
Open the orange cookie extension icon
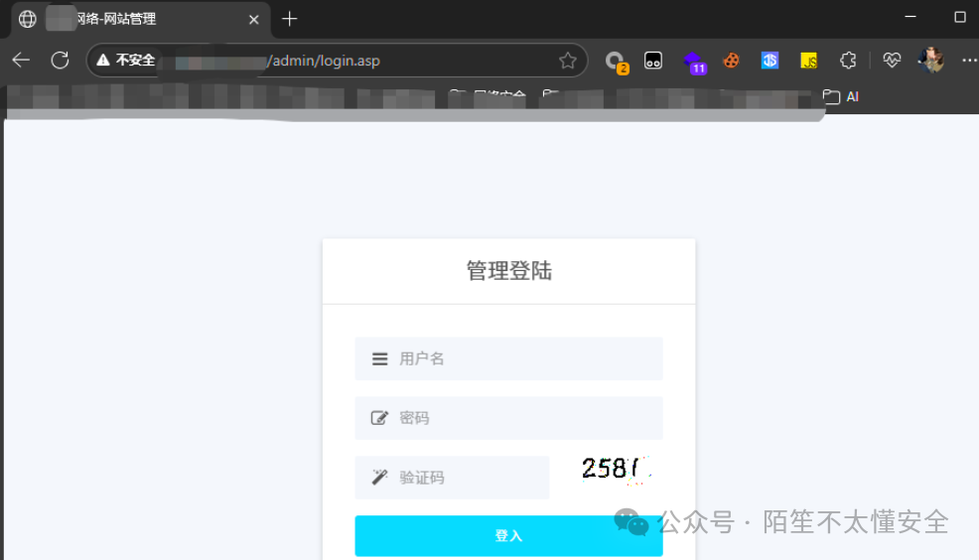pos(731,61)
